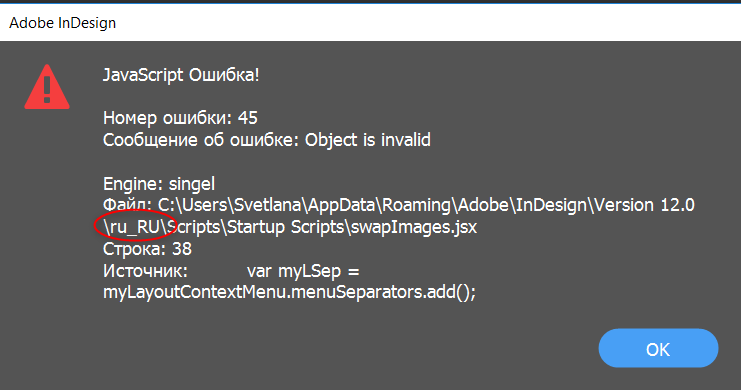741x390 pixels.
Task: Click the AppData segment of the path
Action: pyautogui.click(x=341, y=205)
